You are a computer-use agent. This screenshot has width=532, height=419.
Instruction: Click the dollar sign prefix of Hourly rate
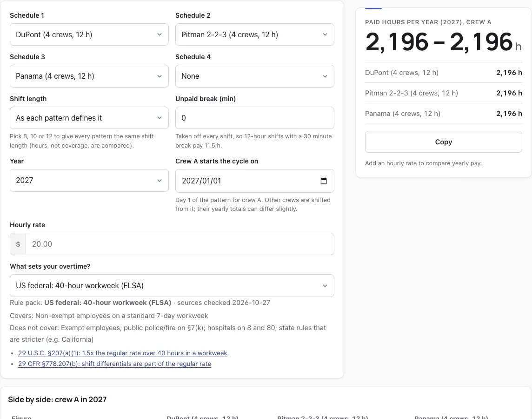[x=18, y=244]
